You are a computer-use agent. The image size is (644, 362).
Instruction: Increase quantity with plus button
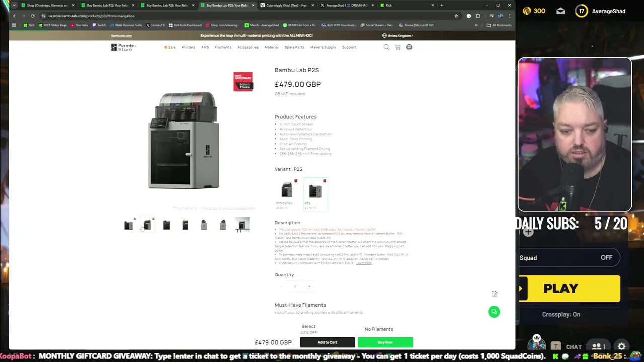tap(309, 286)
